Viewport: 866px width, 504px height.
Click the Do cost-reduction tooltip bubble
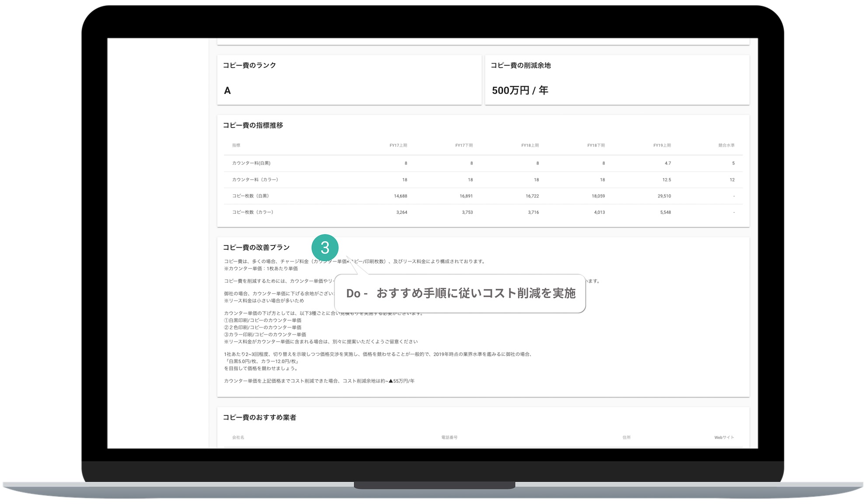pos(460,293)
